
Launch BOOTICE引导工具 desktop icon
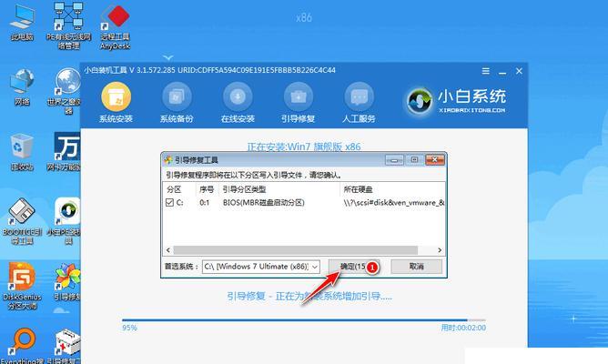click(22, 221)
